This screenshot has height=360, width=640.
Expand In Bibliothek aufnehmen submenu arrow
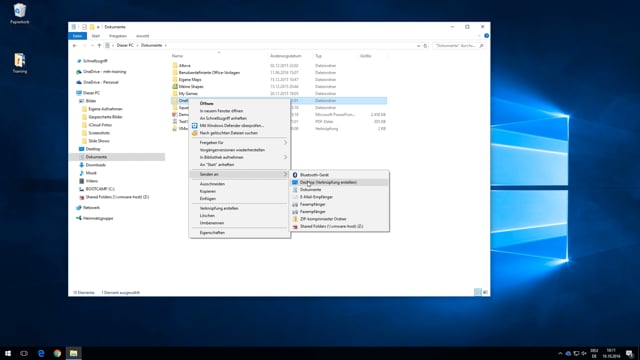click(x=285, y=157)
